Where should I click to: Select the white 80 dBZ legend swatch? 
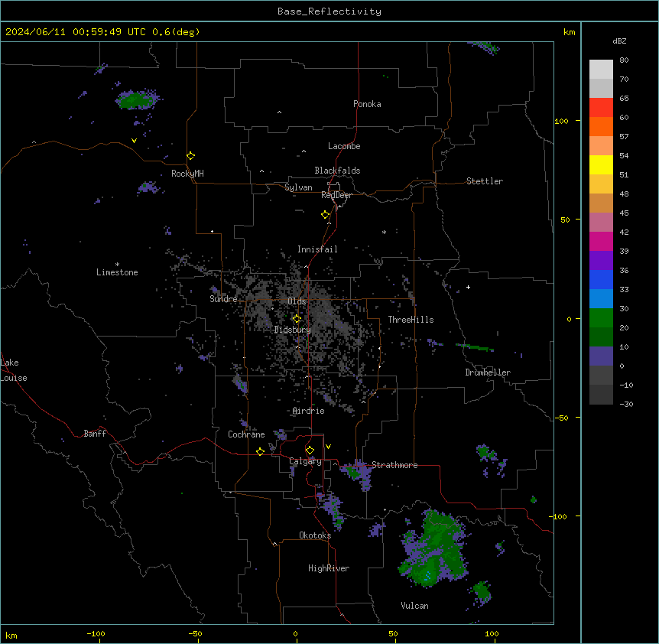pyautogui.click(x=601, y=69)
